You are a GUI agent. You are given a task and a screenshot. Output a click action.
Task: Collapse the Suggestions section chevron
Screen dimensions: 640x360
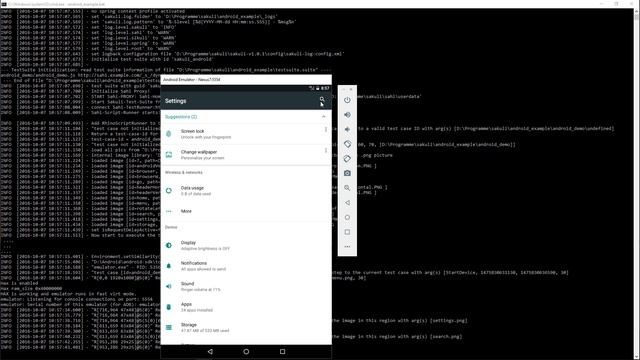coord(324,117)
